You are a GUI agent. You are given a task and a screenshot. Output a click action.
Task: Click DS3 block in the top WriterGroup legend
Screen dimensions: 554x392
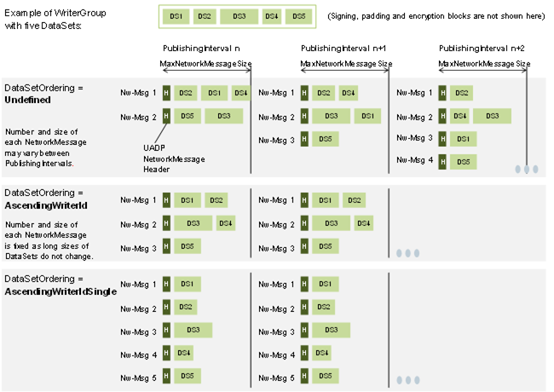pos(239,16)
